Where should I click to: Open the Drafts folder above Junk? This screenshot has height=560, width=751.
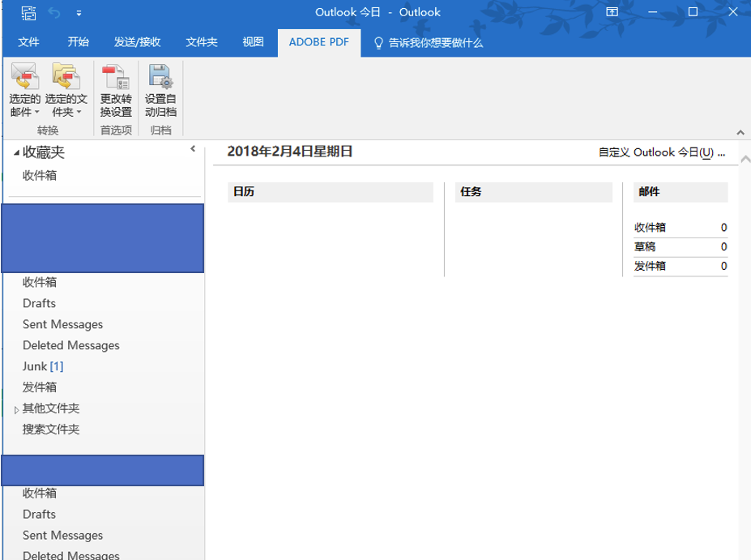pos(39,303)
